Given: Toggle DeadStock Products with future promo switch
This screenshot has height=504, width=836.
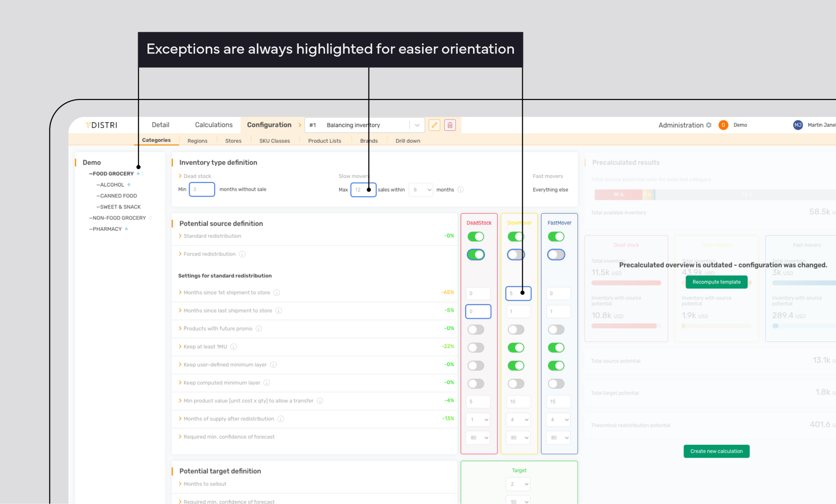Looking at the screenshot, I should (476, 330).
